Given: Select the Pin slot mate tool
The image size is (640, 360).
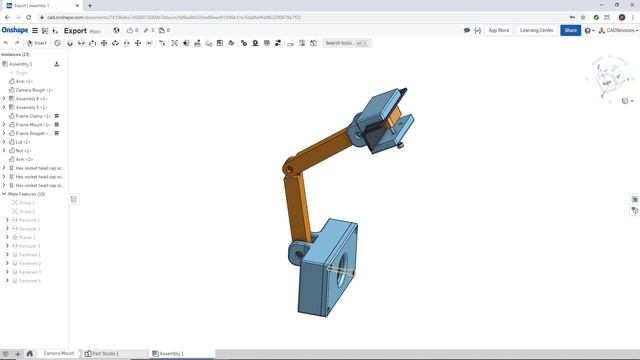Looking at the screenshot, I should pos(127,43).
